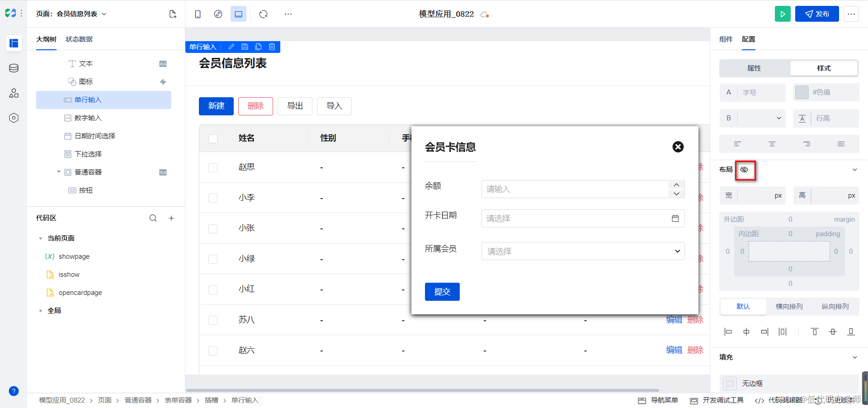The height and width of the screenshot is (408, 868).
Task: Click the red 删除 toolbar button
Action: click(255, 106)
